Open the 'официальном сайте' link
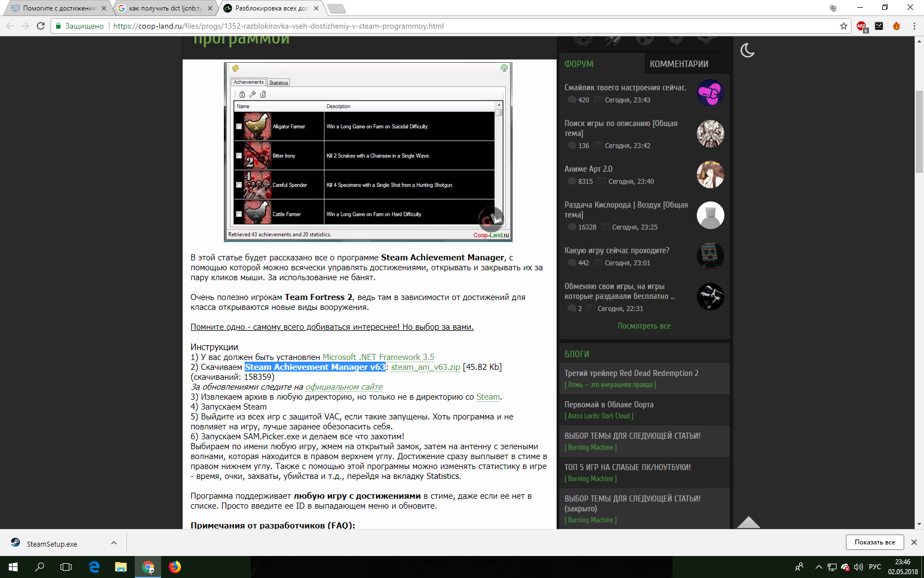 tap(344, 387)
